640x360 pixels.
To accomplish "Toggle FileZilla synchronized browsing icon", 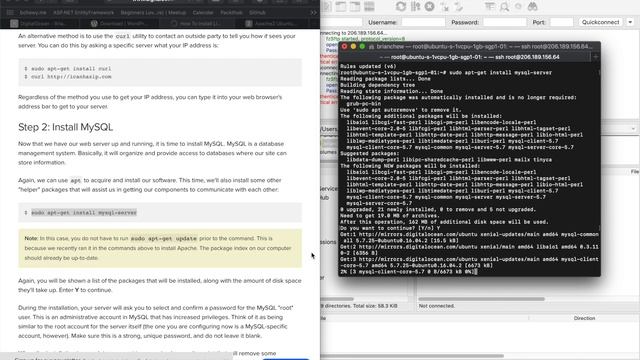I will pos(518,6).
